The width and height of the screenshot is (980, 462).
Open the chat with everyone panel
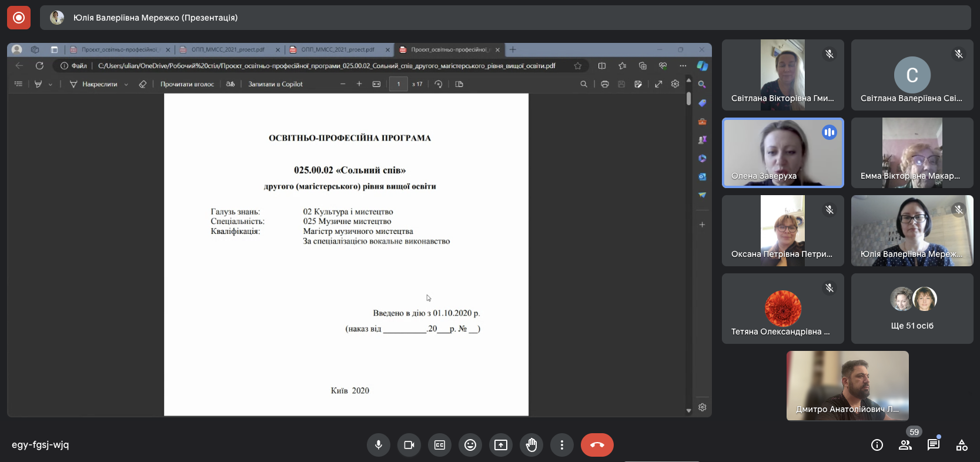[x=934, y=445]
